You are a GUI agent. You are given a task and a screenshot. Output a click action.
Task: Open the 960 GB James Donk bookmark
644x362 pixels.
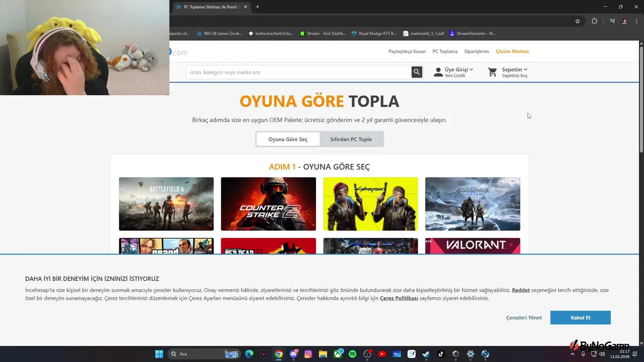219,34
